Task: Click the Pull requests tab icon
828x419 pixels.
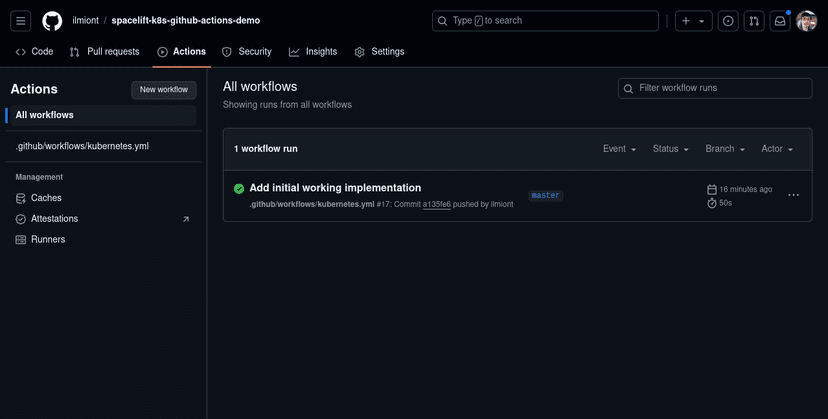Action: click(74, 52)
